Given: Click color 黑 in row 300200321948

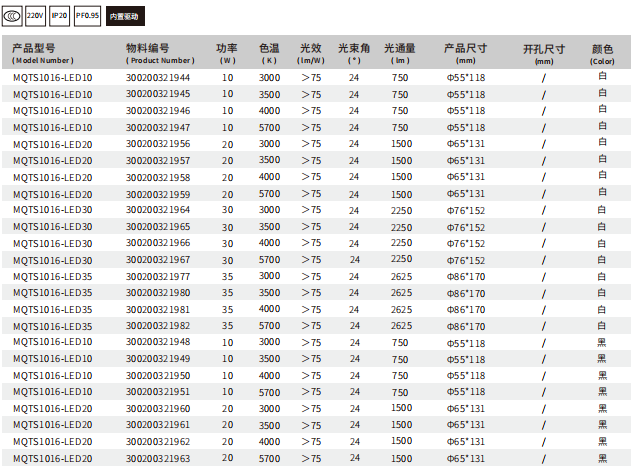Looking at the screenshot, I should pos(602,343).
